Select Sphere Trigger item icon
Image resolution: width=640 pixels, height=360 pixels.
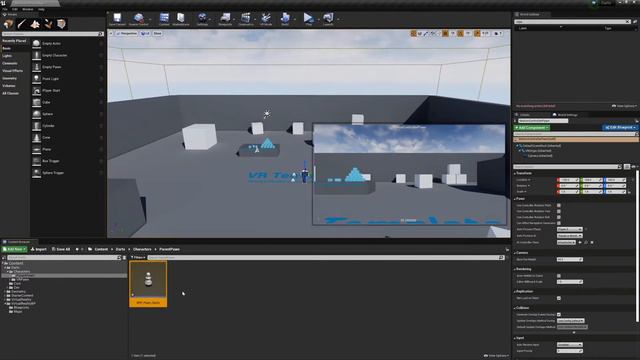pos(36,173)
